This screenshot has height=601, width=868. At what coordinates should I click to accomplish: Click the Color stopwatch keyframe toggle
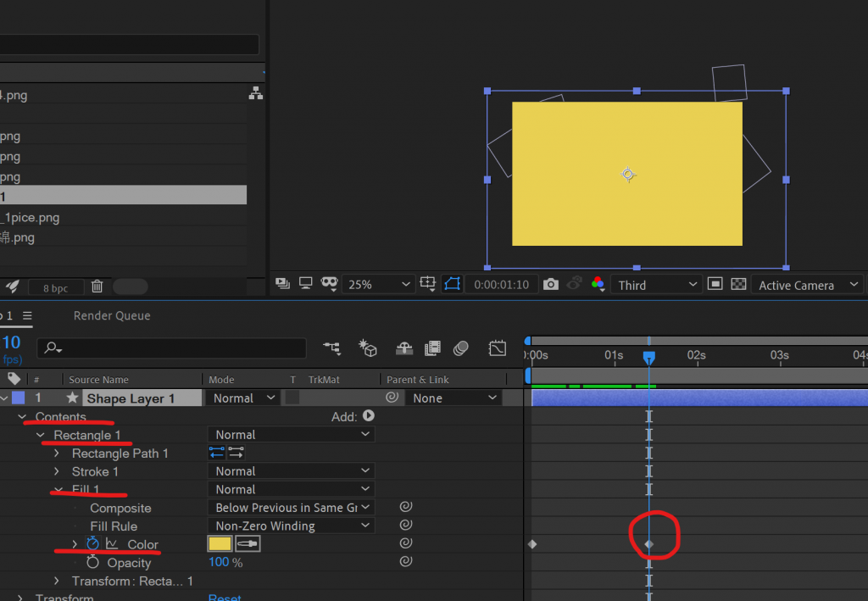pyautogui.click(x=93, y=544)
